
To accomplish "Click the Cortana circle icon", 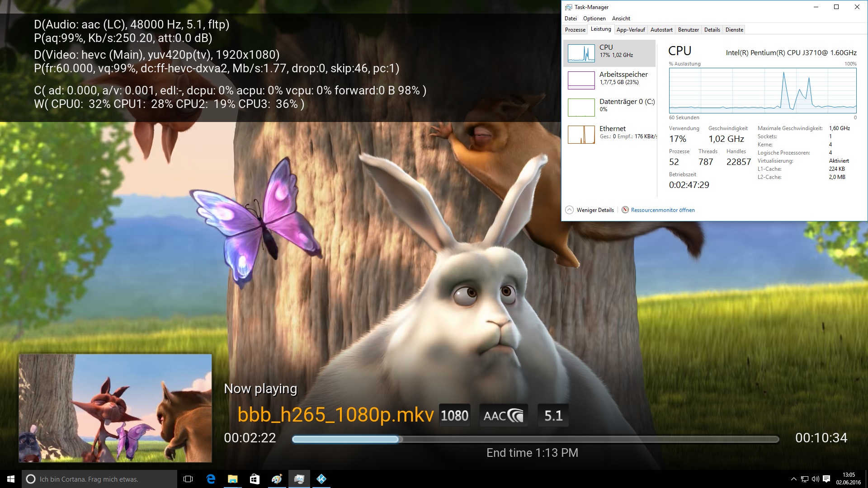I will click(x=30, y=479).
